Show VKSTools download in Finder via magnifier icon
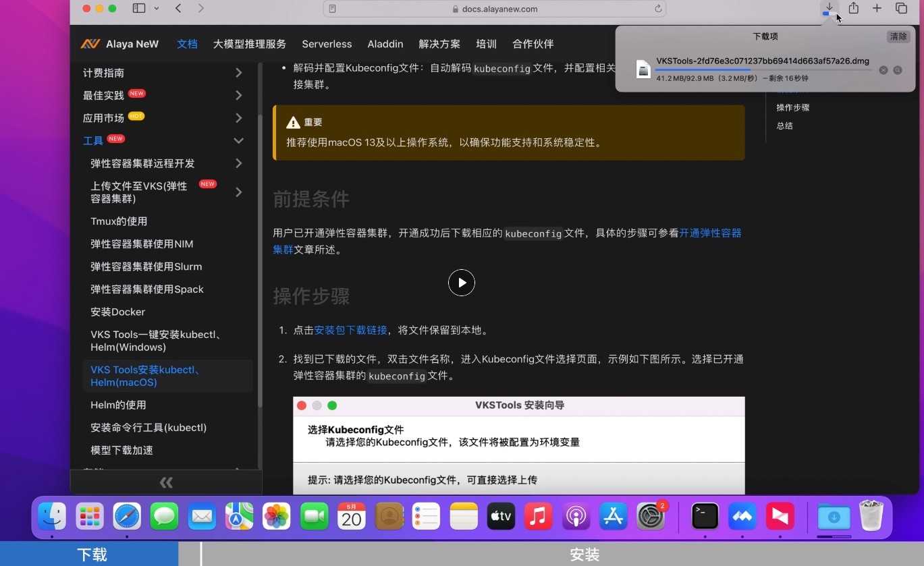Screen dimensions: 924x566 click(897, 69)
